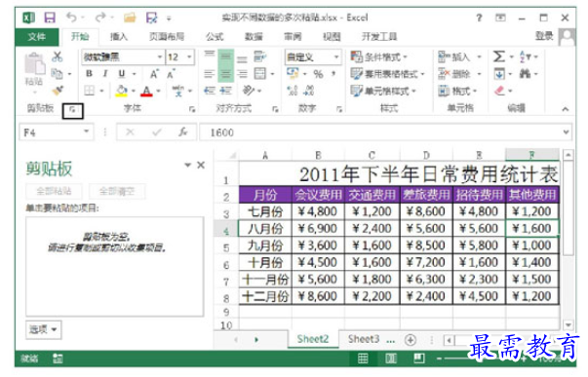
Task: Click the Wrap Text icon
Action: point(260,57)
